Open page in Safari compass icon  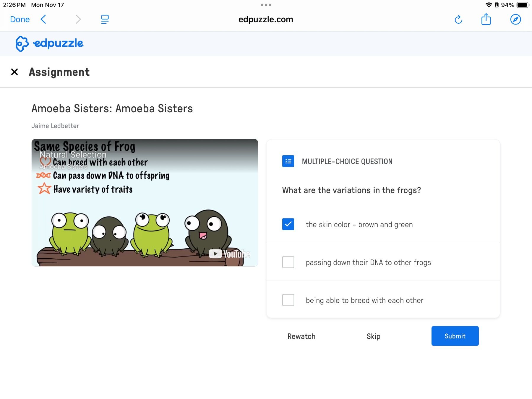point(515,20)
